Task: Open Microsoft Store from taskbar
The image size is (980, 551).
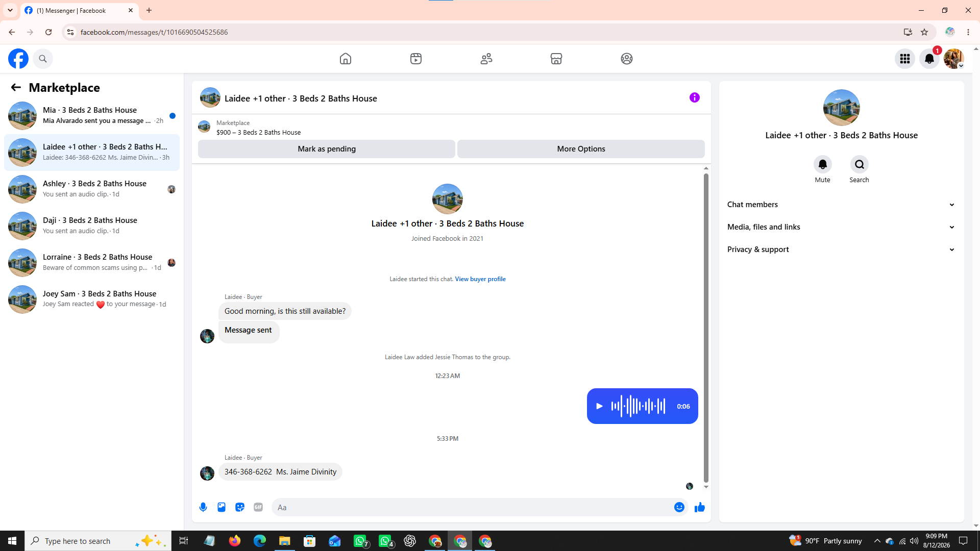Action: [x=310, y=541]
